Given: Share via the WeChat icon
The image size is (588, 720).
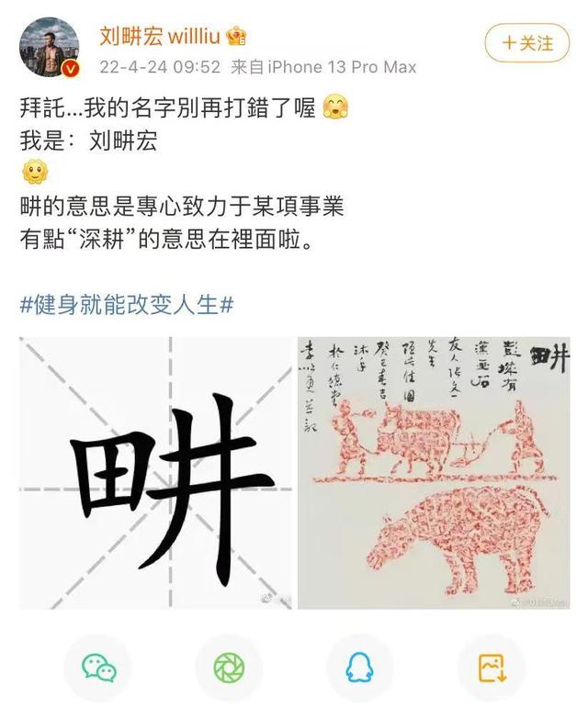Looking at the screenshot, I should 98,668.
